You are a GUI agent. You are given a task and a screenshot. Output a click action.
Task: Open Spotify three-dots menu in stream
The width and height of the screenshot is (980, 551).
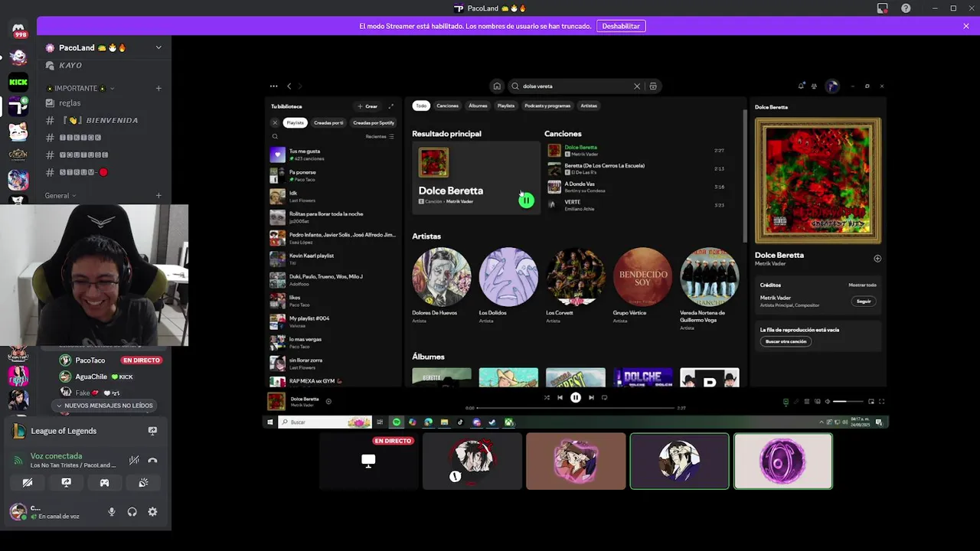click(x=273, y=86)
